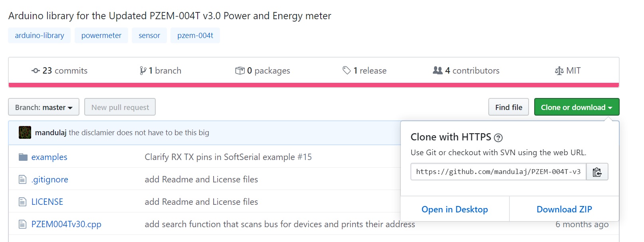Click the packages box icon
Viewport: 644px width, 242px height.
point(240,71)
